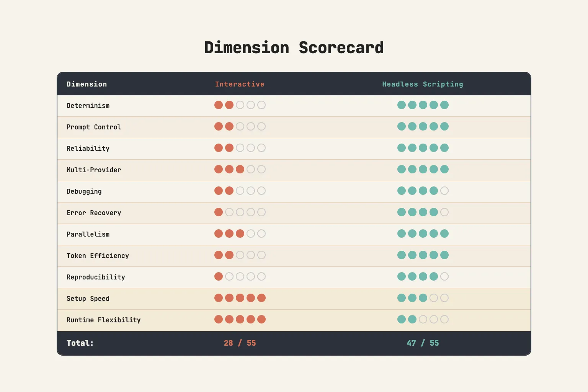
Task: Click the Interactive column header
Action: click(240, 84)
